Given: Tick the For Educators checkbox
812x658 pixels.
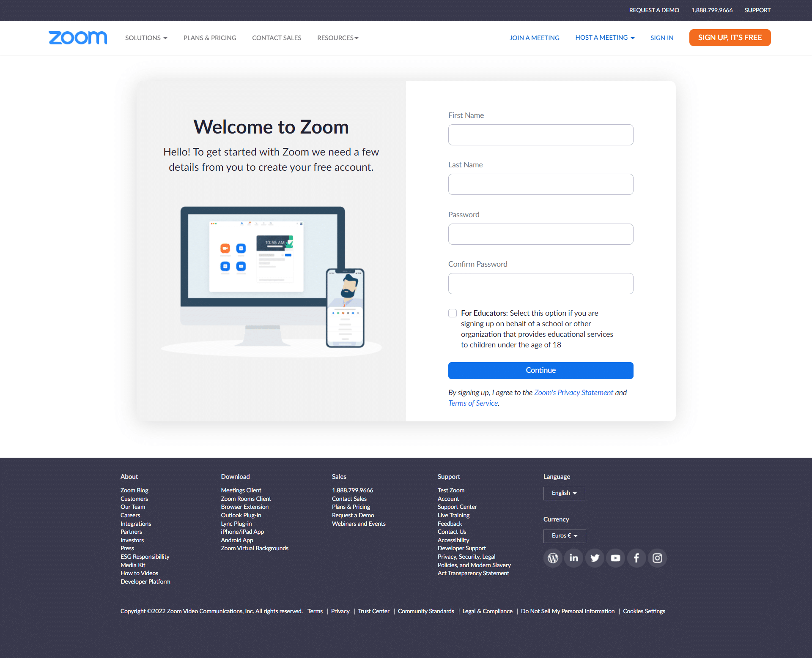Looking at the screenshot, I should pyautogui.click(x=453, y=313).
